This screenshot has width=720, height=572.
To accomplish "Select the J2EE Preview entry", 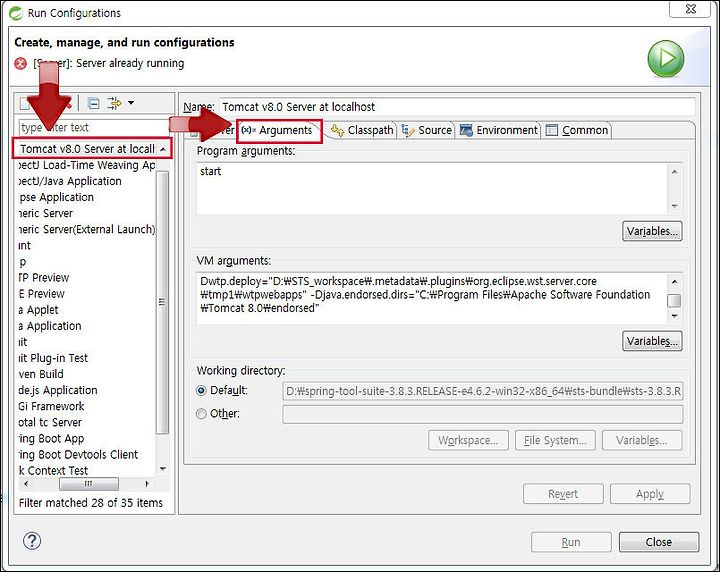I will click(42, 294).
